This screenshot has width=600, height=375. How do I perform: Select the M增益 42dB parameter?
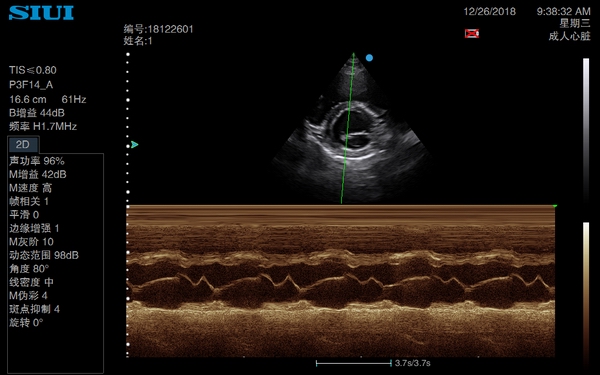point(38,174)
